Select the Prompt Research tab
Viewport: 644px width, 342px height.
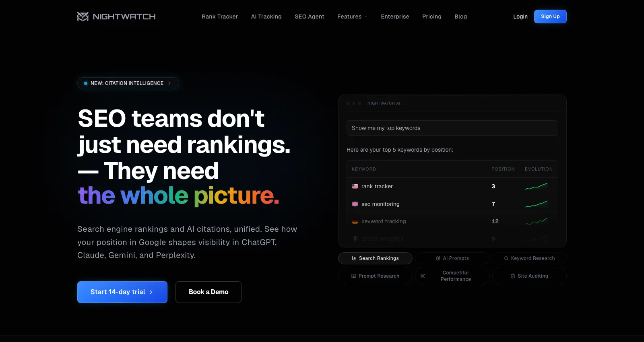375,276
